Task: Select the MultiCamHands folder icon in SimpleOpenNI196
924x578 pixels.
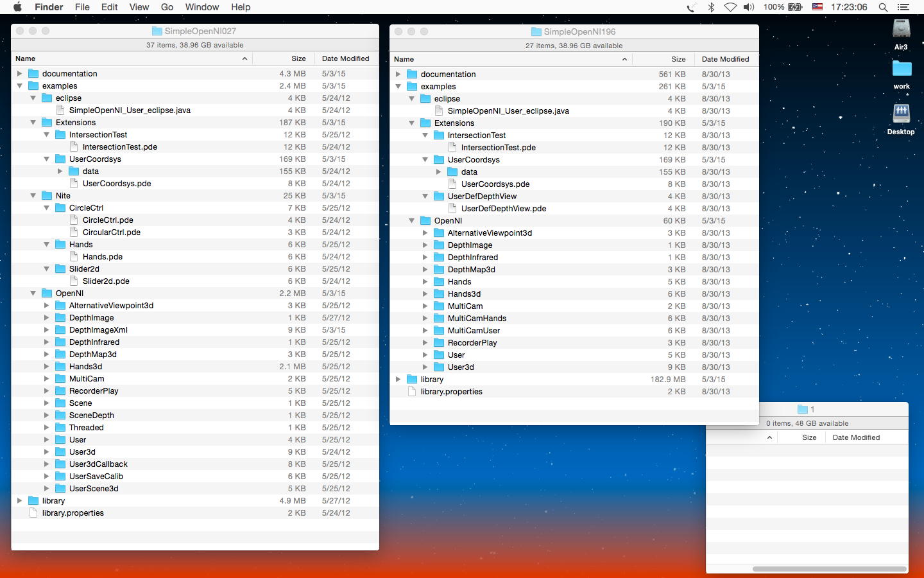Action: 439,319
